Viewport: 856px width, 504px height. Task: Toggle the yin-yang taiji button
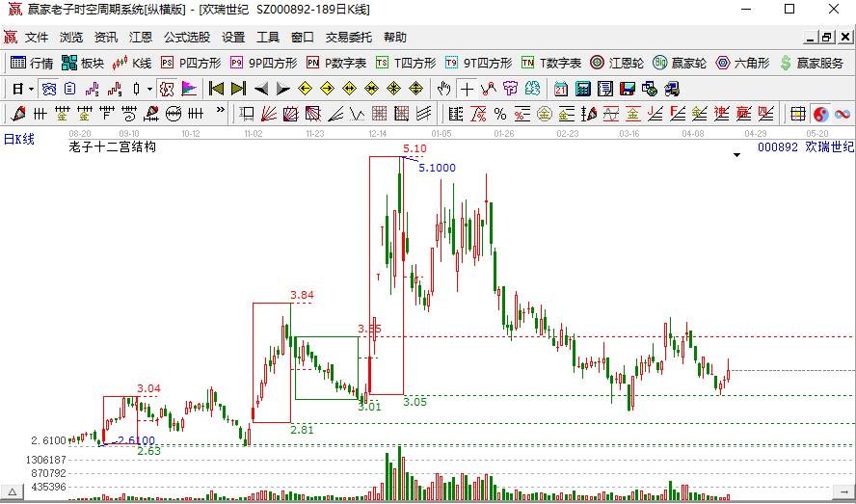[820, 114]
